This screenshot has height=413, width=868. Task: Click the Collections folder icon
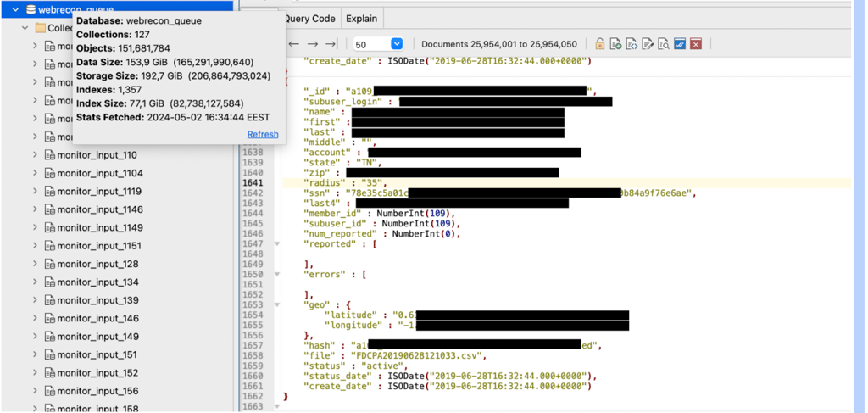click(x=40, y=28)
